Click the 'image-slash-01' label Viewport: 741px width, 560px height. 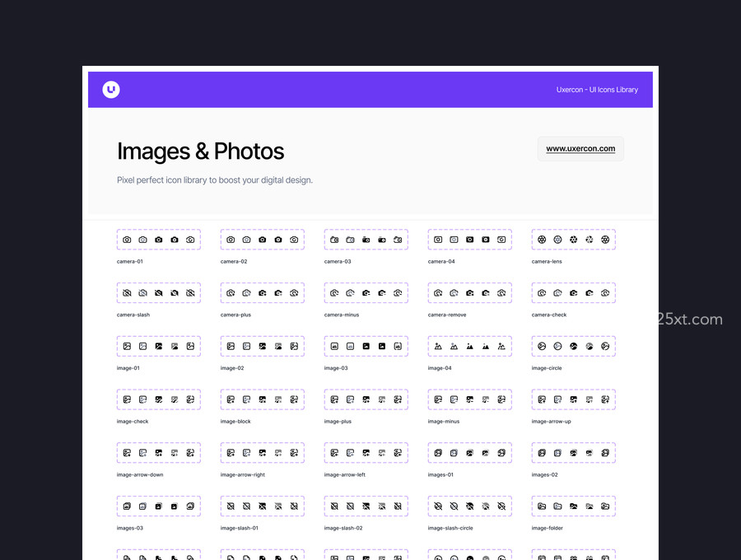[x=240, y=529]
